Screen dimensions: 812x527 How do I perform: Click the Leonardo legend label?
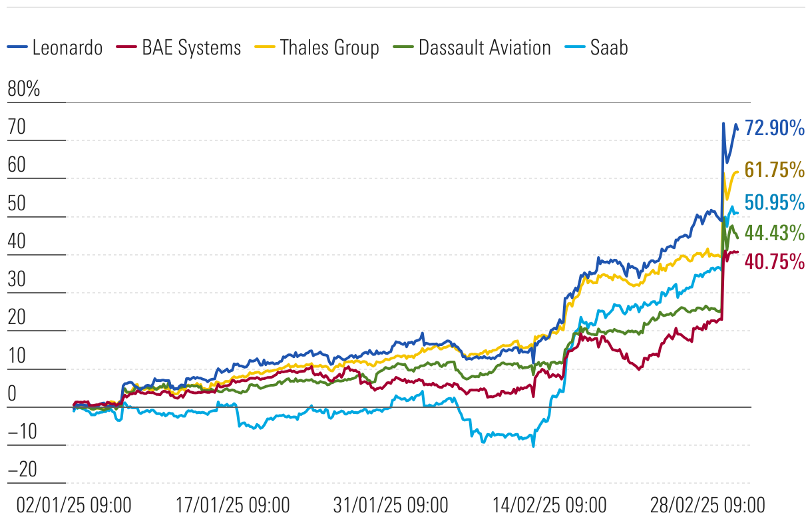(x=67, y=48)
